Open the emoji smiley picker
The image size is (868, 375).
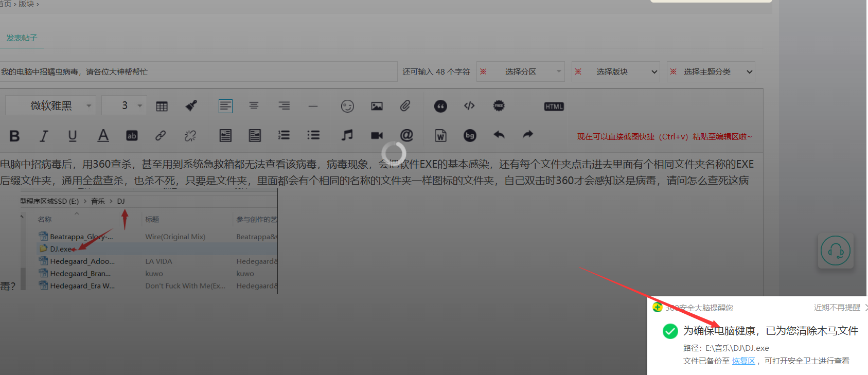tap(347, 106)
